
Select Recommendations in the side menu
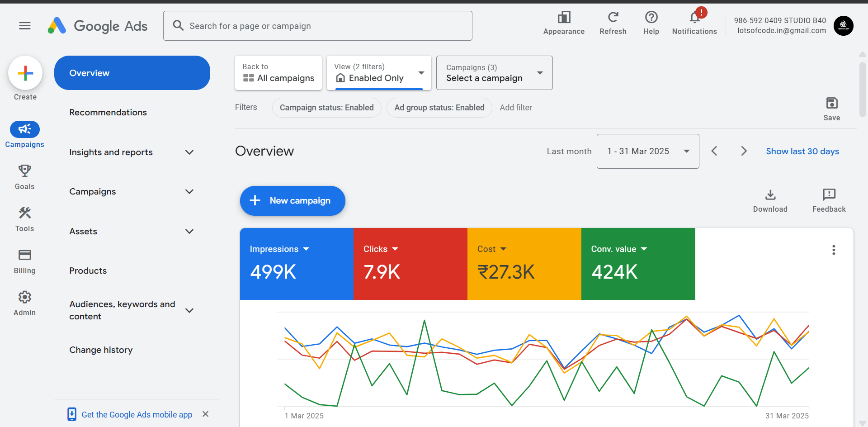108,113
